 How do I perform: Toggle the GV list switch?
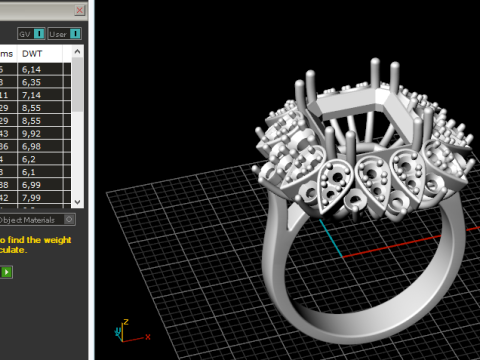pos(39,34)
